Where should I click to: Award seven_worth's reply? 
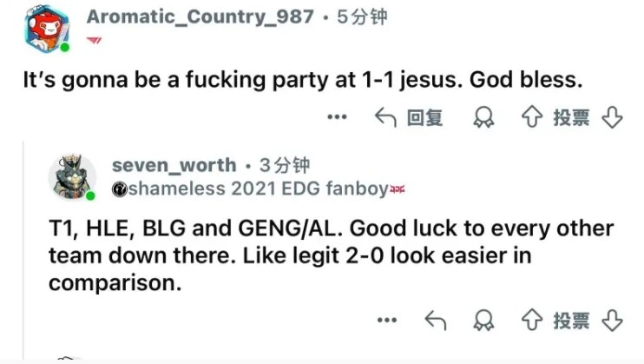[485, 321]
